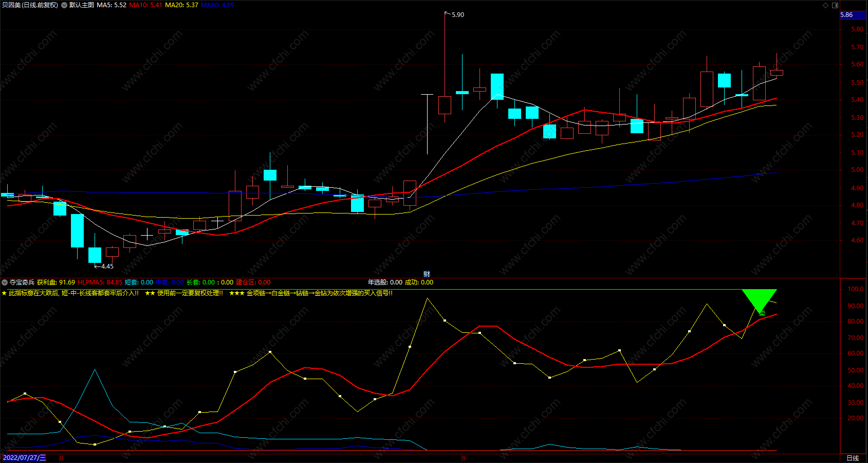Click the 获利盘: 91.69 value
The image size is (868, 463).
pos(56,282)
